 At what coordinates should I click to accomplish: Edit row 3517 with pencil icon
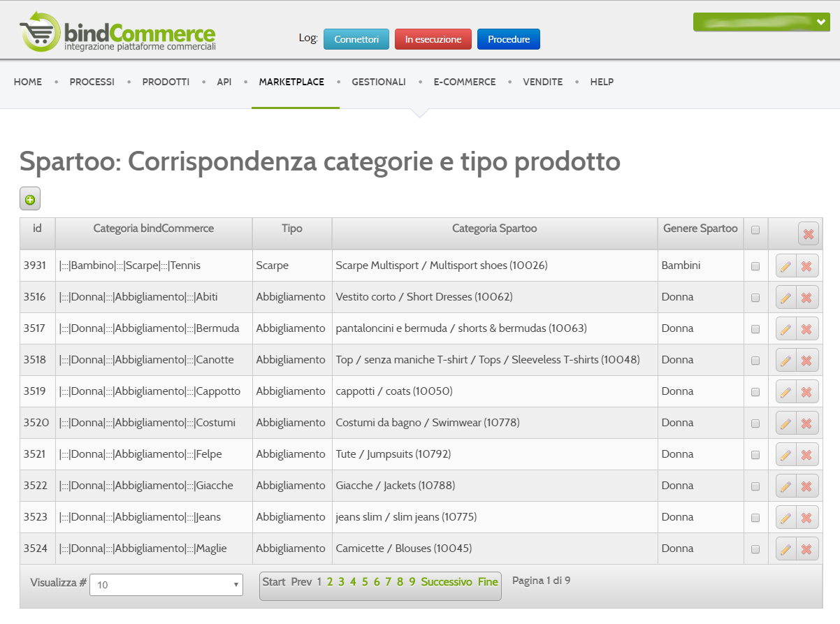point(785,329)
